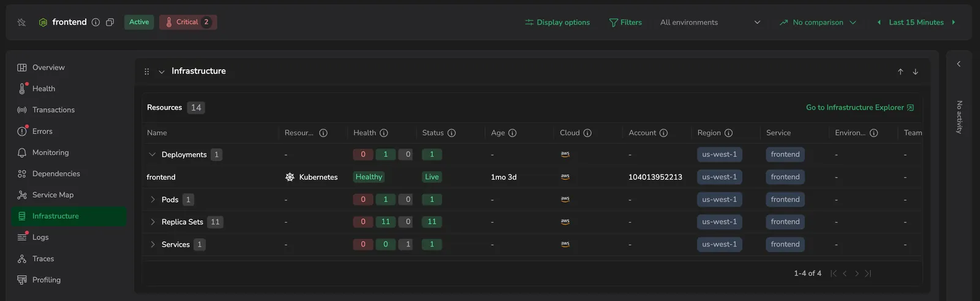Go to next page of resources
This screenshot has height=301, width=980.
[856, 273]
